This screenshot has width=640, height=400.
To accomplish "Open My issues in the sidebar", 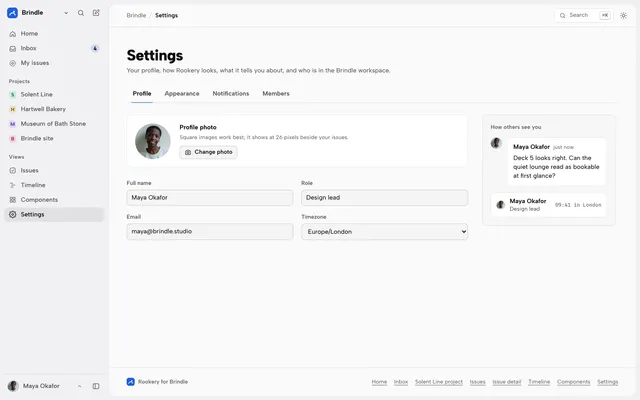I will click(54, 63).
